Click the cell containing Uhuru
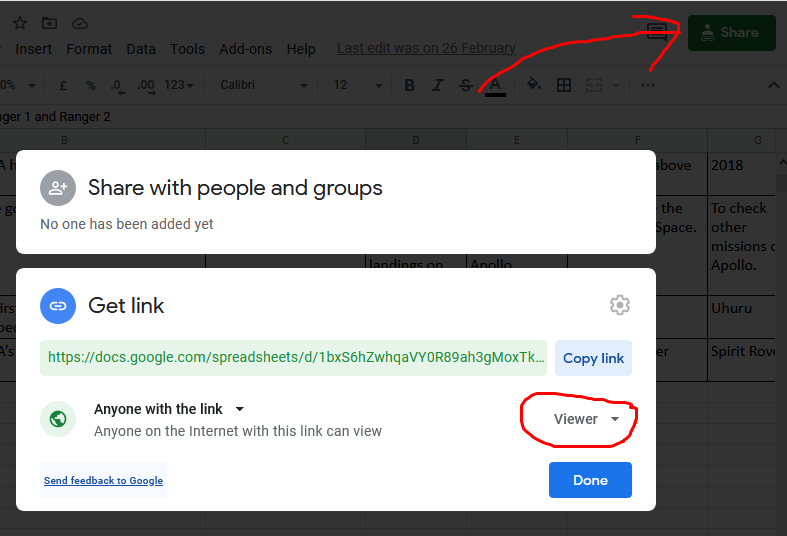Screen dimensions: 787x536 click(742, 317)
